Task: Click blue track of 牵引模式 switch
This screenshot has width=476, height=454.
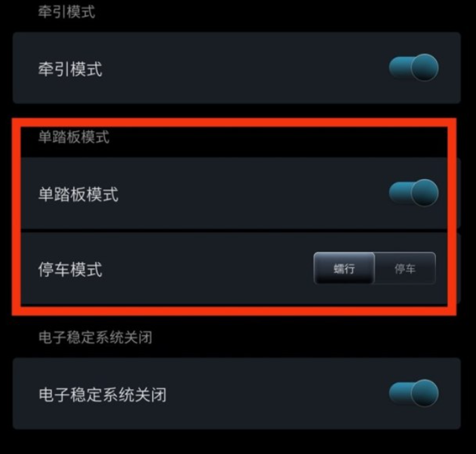Action: click(399, 68)
